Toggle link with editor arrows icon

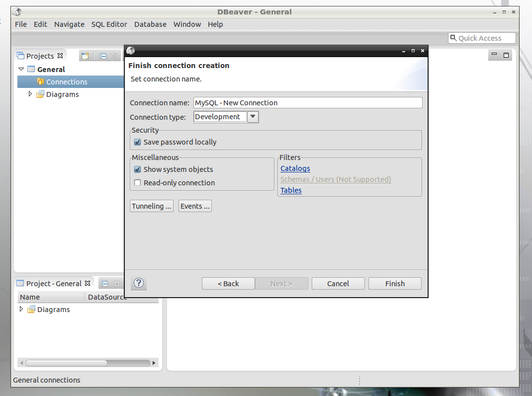115,56
